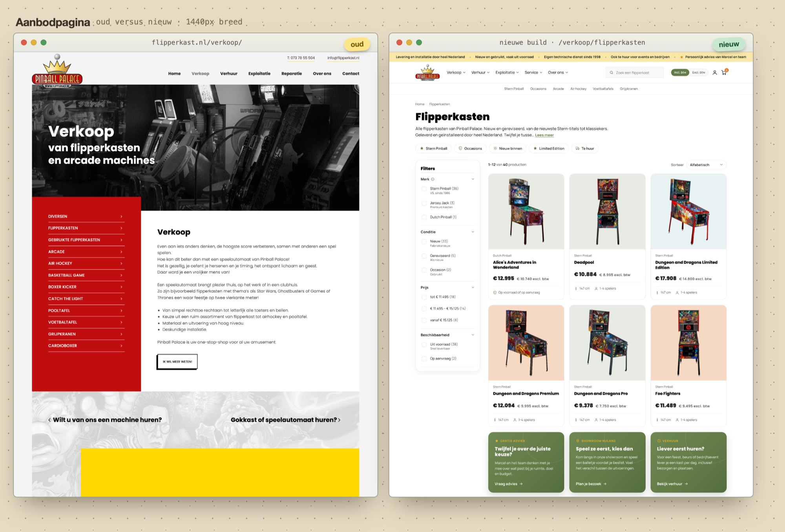Collapse the Beschikbaarheid filter section chevron
The width and height of the screenshot is (785, 532).
coord(473,335)
